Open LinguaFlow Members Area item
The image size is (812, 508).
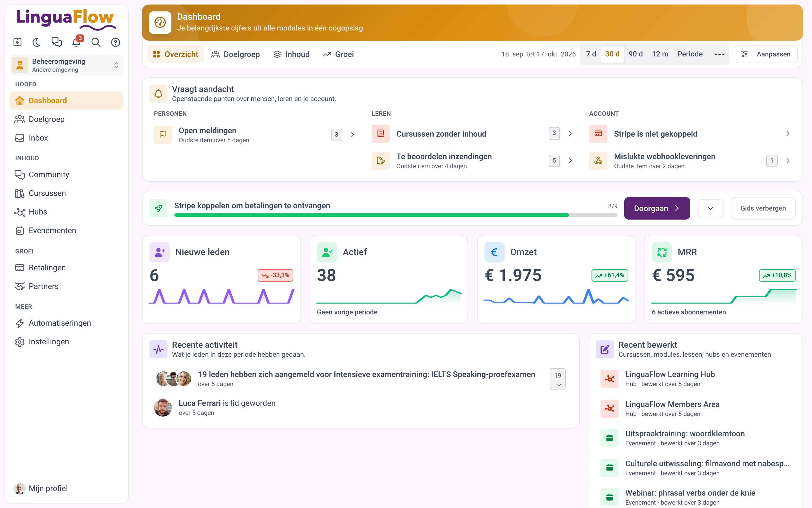[696, 409]
